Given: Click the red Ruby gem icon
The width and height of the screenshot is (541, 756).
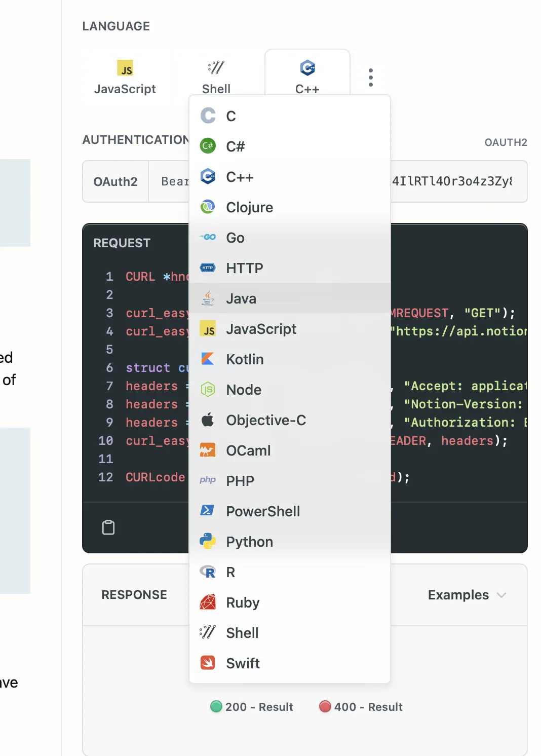Looking at the screenshot, I should (208, 602).
